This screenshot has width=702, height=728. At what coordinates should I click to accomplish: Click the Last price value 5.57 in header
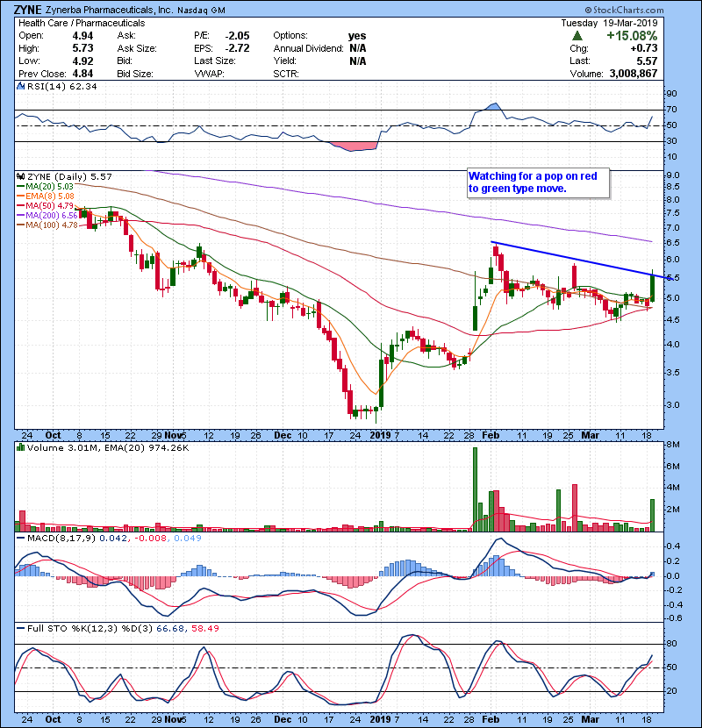[648, 61]
